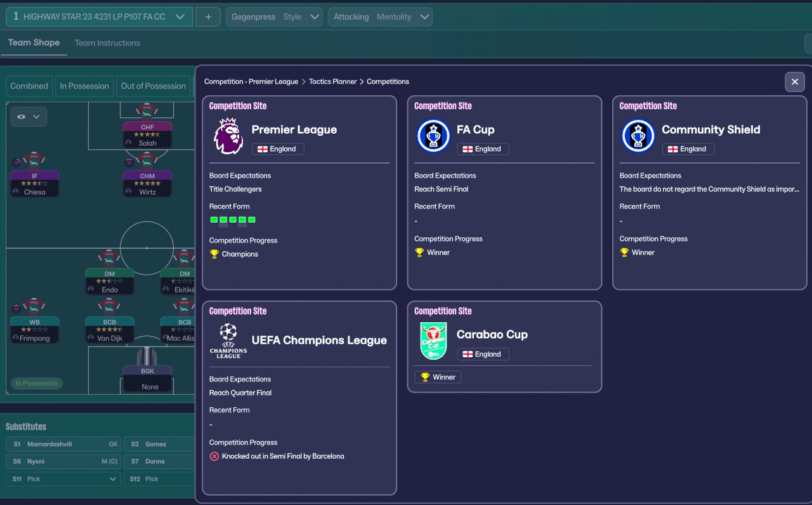The width and height of the screenshot is (812, 505).
Task: Click the purple badge beside Wirtz's shirt
Action: tap(129, 163)
